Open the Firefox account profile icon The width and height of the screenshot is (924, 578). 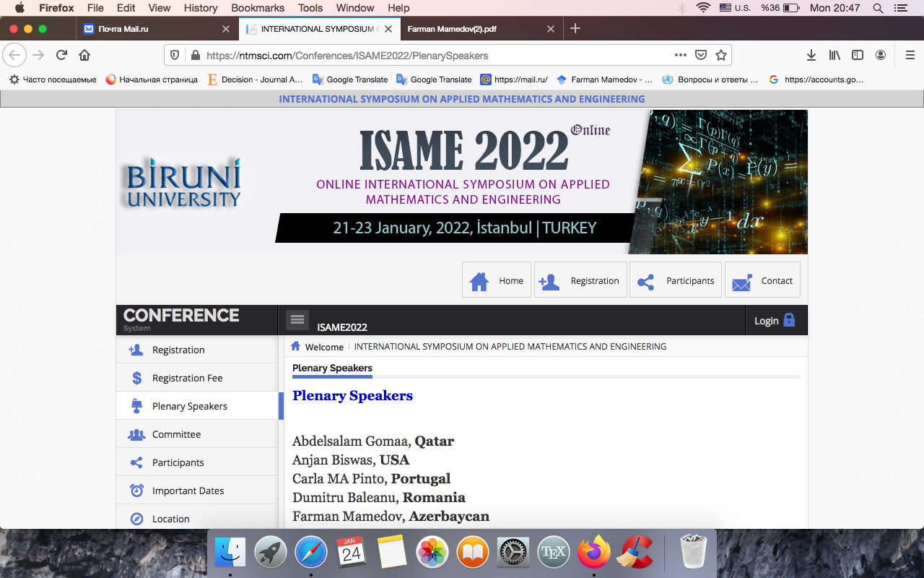point(881,56)
